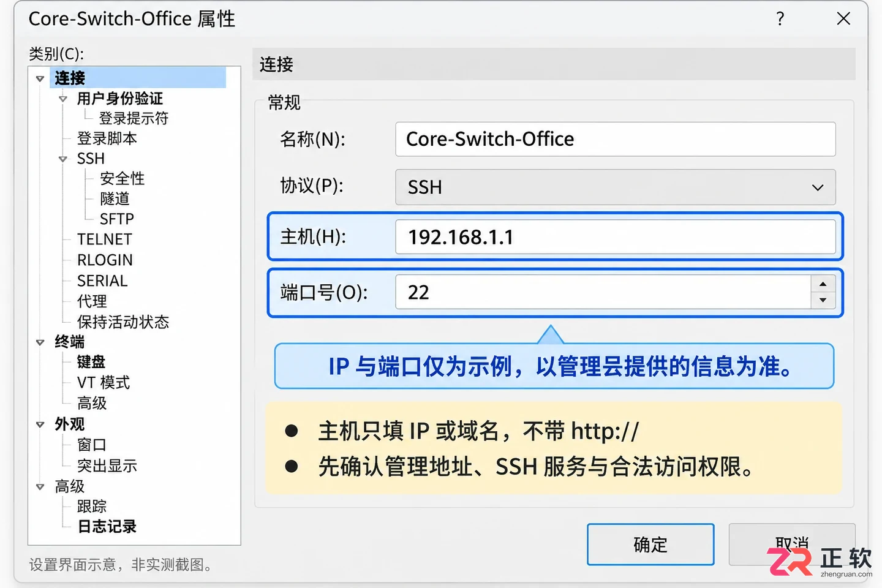Collapse the SSH tree node arrow

pyautogui.click(x=62, y=159)
